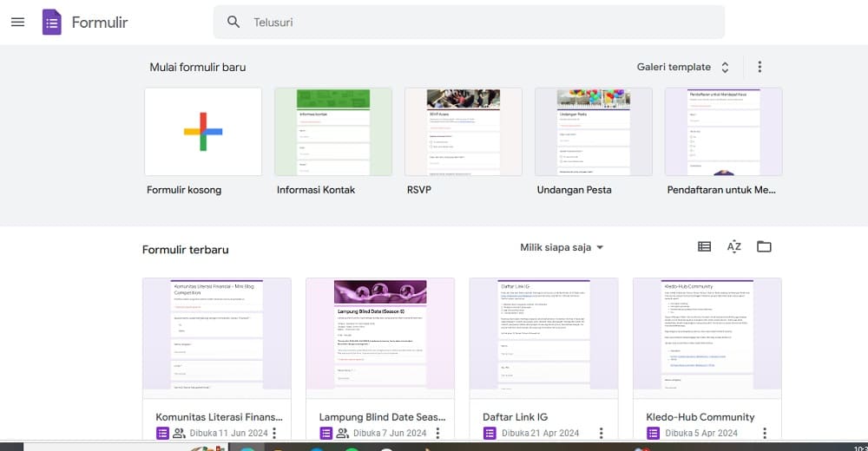The width and height of the screenshot is (868, 451).
Task: Switch to list view layout
Action: click(704, 247)
